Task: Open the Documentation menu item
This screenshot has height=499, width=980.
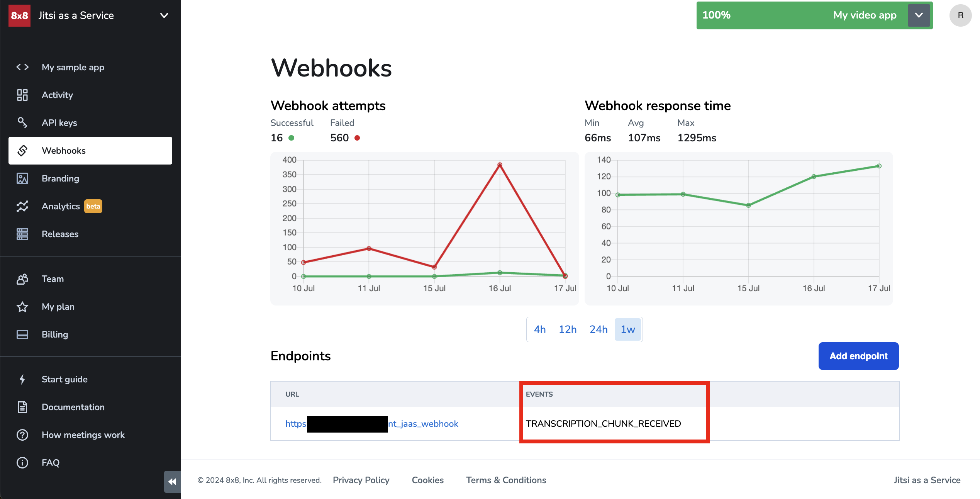Action: click(73, 407)
